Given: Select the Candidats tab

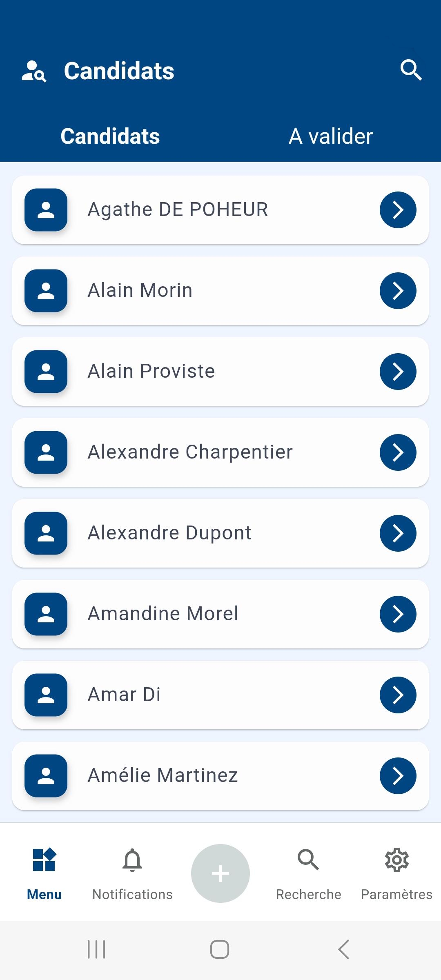Looking at the screenshot, I should pos(110,136).
